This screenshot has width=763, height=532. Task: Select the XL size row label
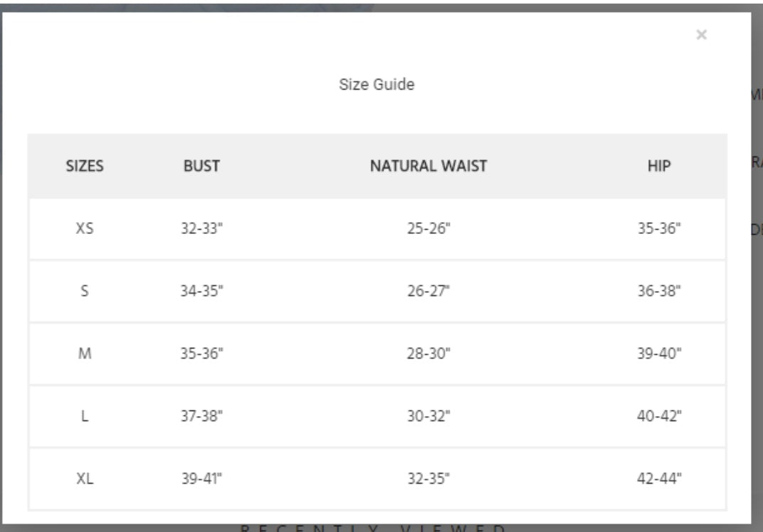point(85,479)
